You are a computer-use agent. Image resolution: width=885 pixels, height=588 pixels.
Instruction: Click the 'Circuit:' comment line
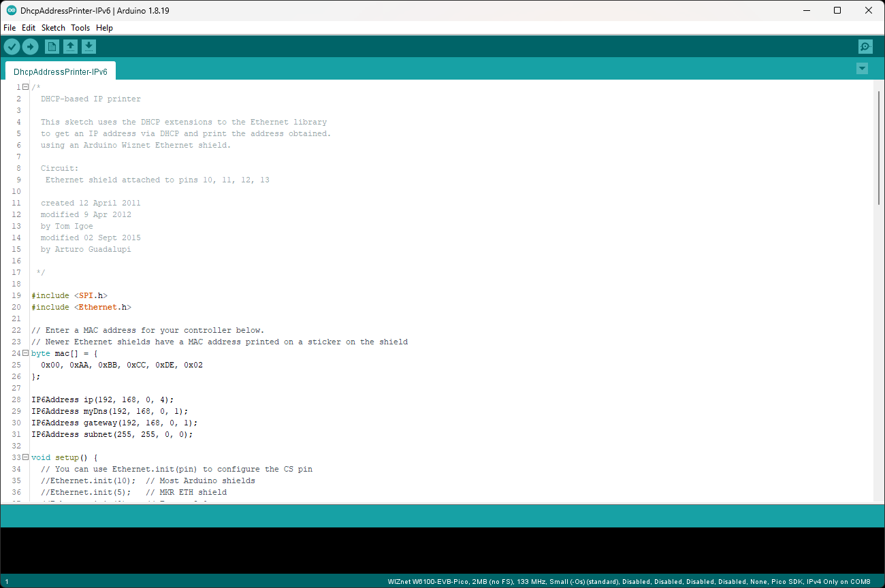click(x=60, y=168)
